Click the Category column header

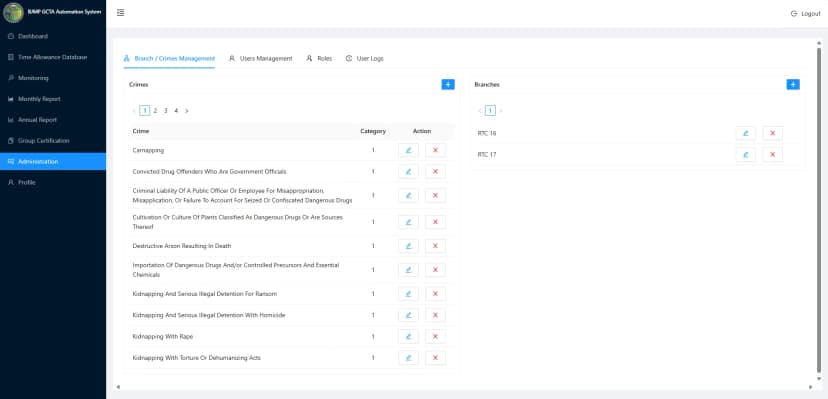[x=373, y=131]
